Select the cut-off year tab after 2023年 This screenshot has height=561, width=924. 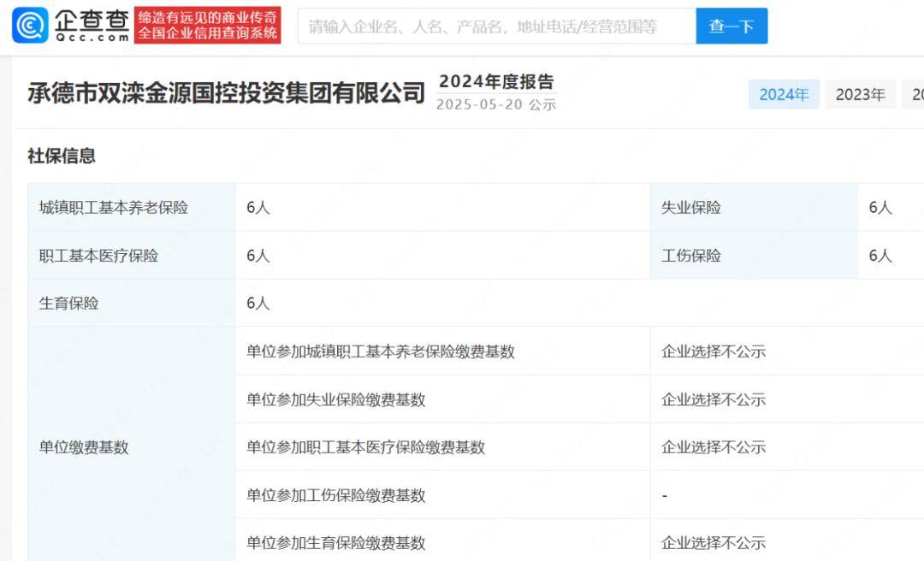click(915, 94)
